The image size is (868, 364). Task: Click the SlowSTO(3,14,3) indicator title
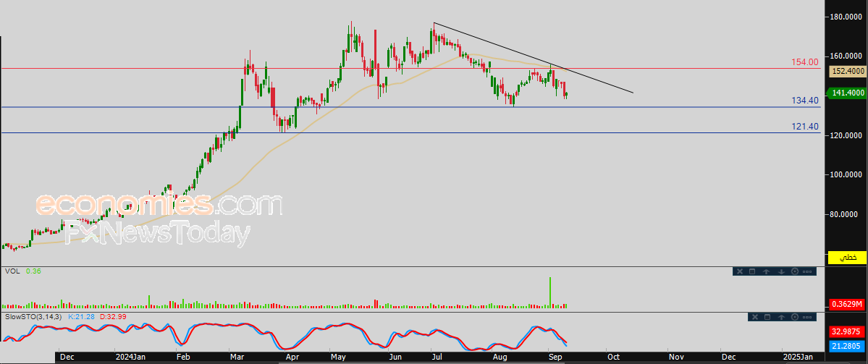(34, 316)
